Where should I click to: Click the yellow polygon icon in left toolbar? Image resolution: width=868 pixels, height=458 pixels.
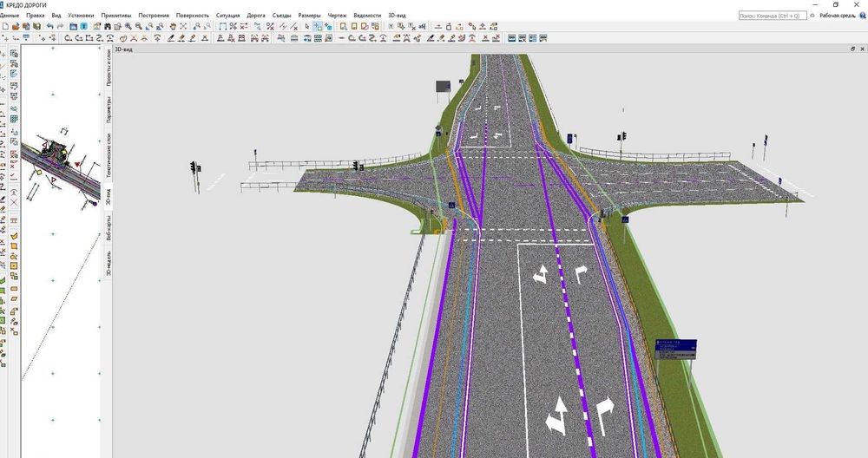14,236
